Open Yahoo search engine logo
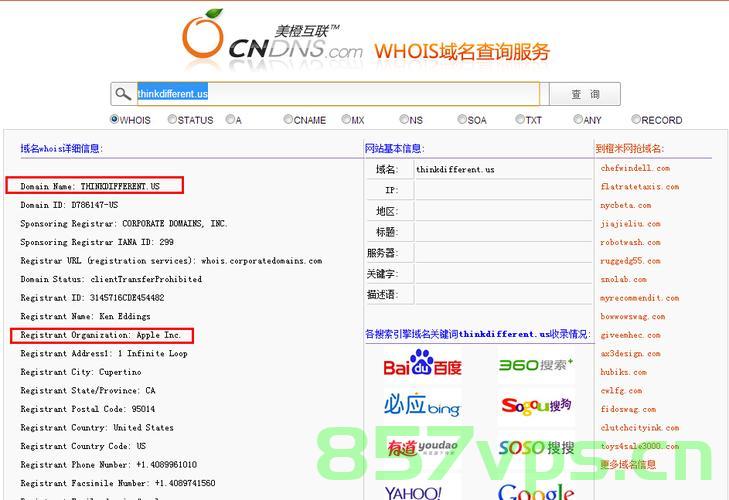 pyautogui.click(x=412, y=493)
